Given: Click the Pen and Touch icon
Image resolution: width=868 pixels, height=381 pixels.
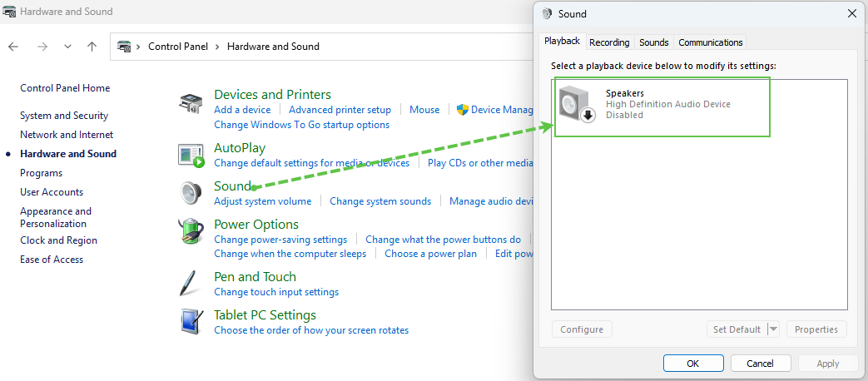Looking at the screenshot, I should (191, 284).
